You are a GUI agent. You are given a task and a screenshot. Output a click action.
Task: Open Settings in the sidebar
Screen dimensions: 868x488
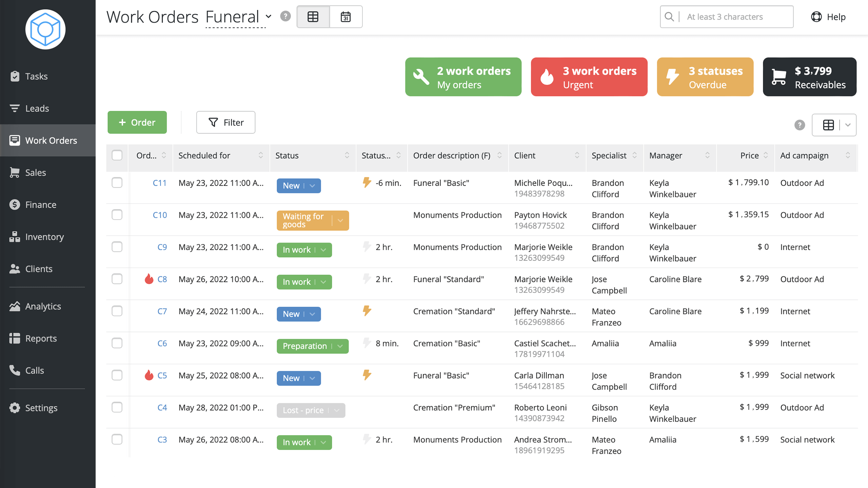48,408
